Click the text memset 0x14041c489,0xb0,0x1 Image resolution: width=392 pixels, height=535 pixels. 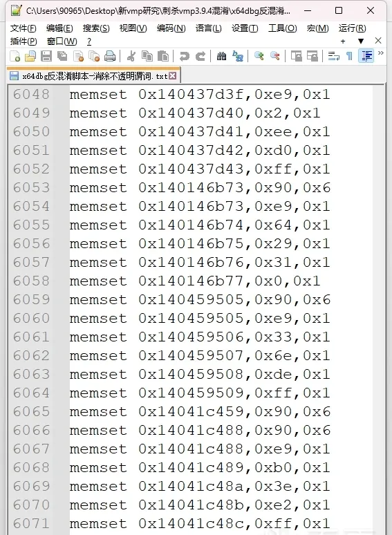(200, 468)
